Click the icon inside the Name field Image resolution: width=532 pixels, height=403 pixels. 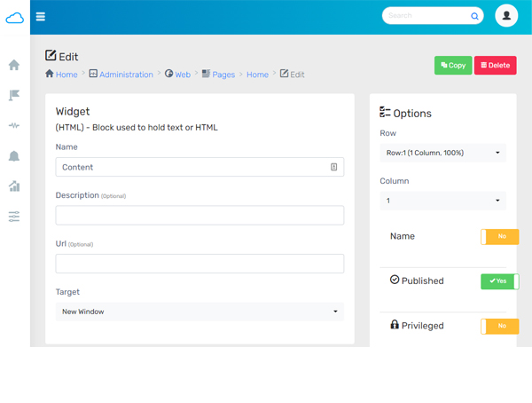point(334,167)
